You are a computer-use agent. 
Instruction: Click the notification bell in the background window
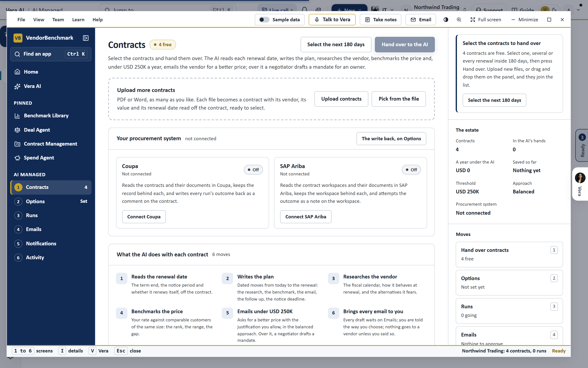click(x=304, y=9)
